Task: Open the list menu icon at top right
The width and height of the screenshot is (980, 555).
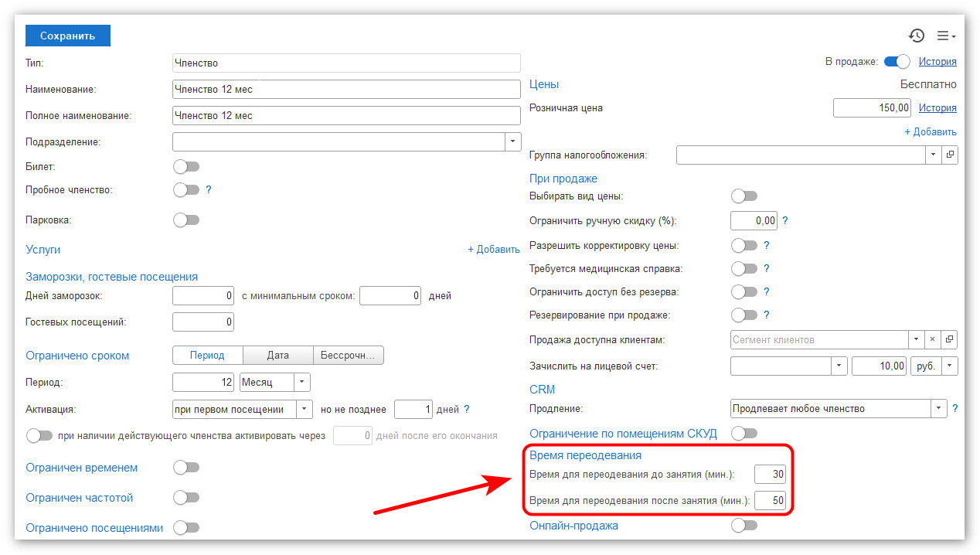Action: point(946,36)
